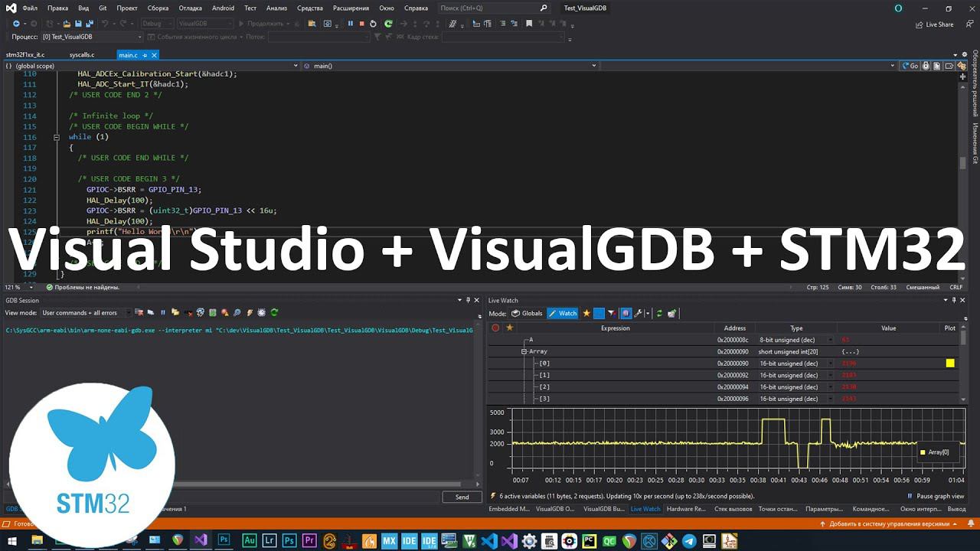Open Live Watch wrench settings icon

point(639,313)
